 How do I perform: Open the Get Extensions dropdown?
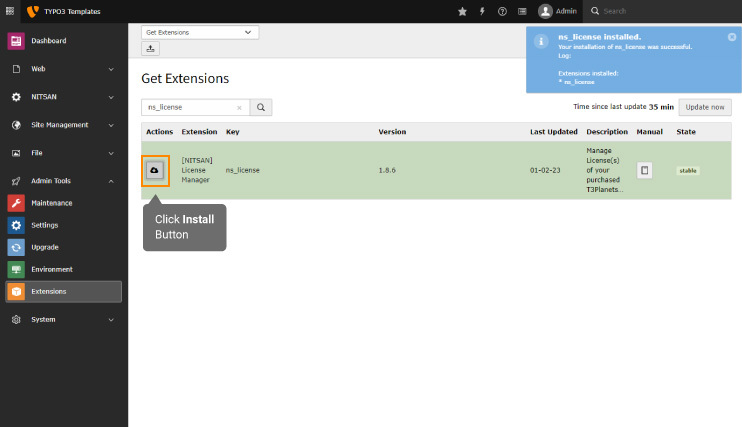coord(200,32)
